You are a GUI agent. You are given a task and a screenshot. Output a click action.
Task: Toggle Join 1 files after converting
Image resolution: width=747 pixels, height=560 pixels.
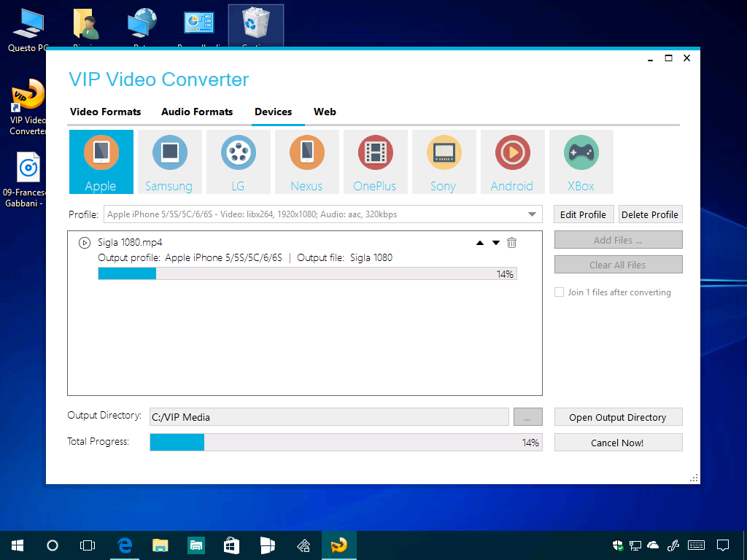click(x=560, y=292)
